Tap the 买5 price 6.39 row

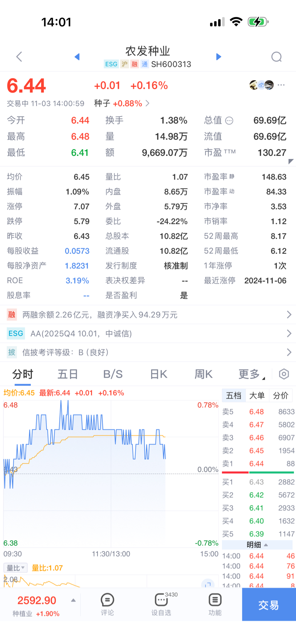tap(258, 534)
